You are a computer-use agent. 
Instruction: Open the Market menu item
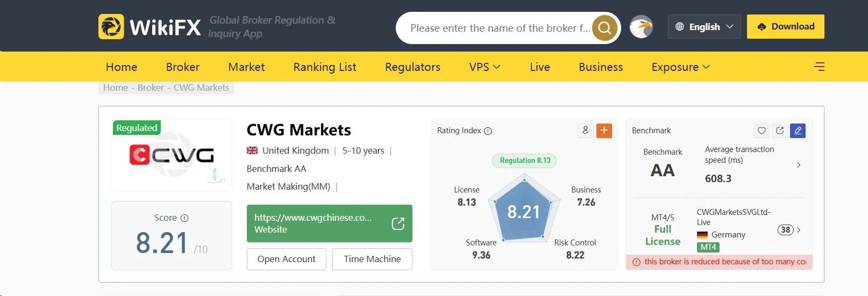click(x=246, y=67)
